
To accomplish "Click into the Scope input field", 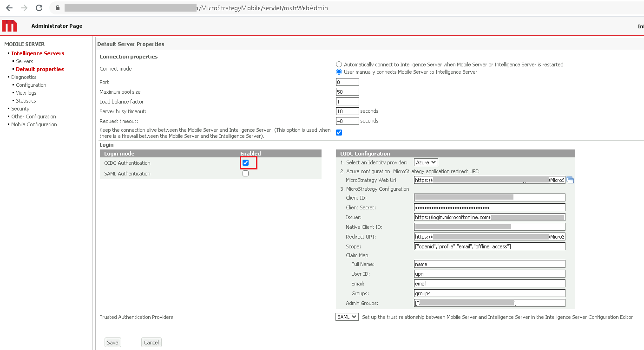I will pos(489,246).
